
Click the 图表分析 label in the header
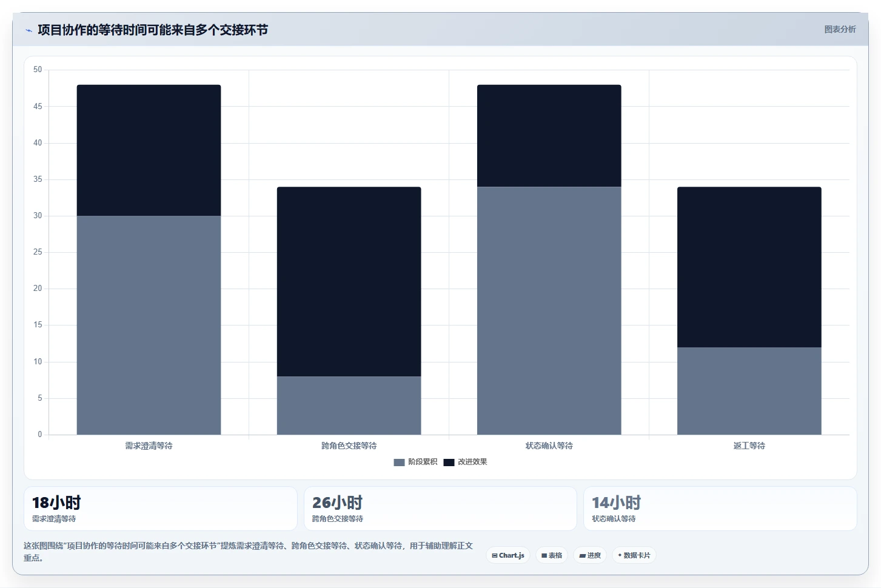(840, 29)
